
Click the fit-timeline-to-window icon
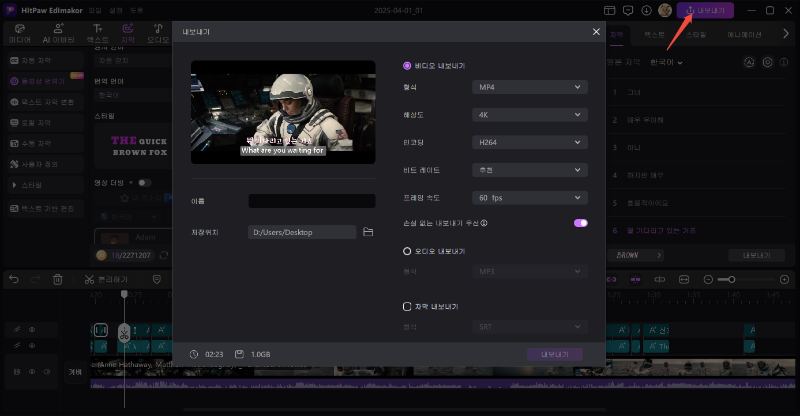684,279
